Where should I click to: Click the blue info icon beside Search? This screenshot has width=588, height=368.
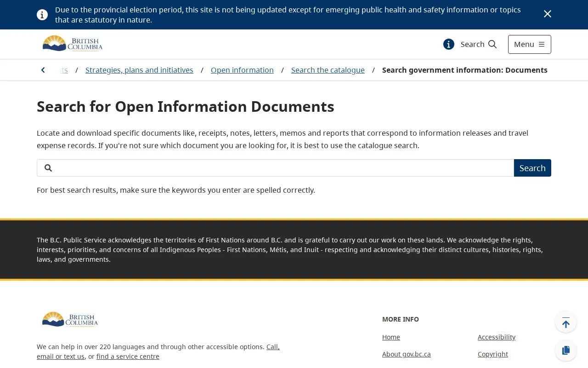(449, 44)
